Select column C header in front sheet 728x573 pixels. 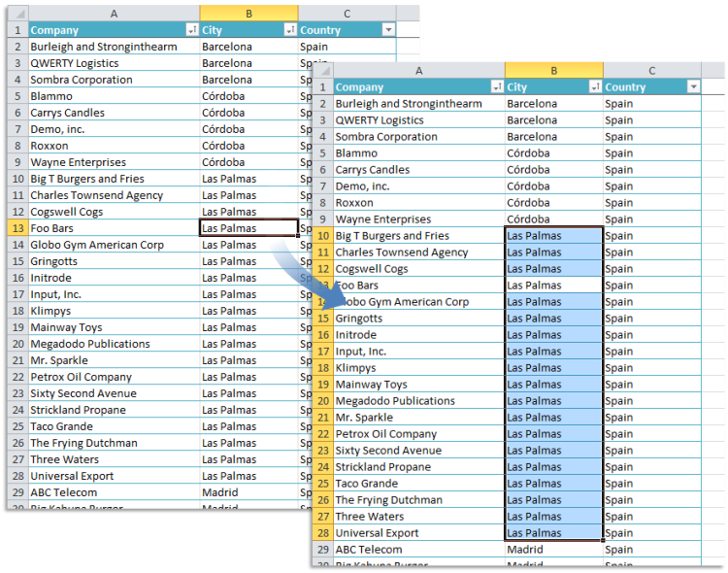(652, 71)
